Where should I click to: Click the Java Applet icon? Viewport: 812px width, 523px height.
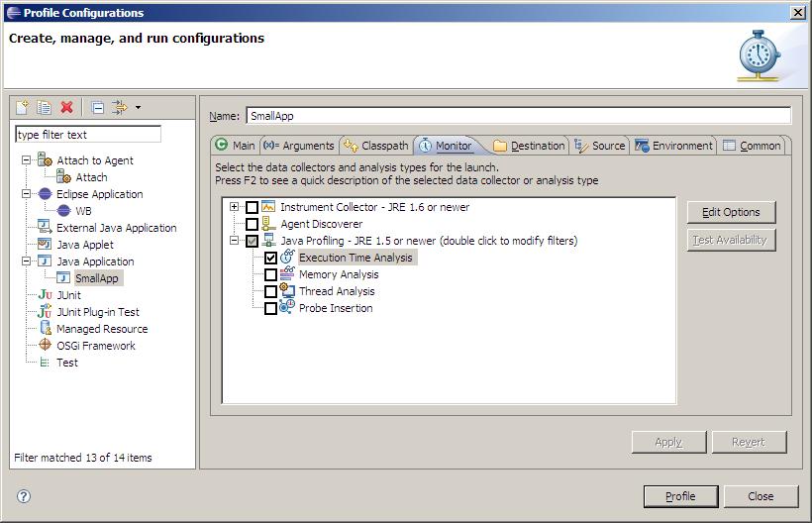[45, 244]
